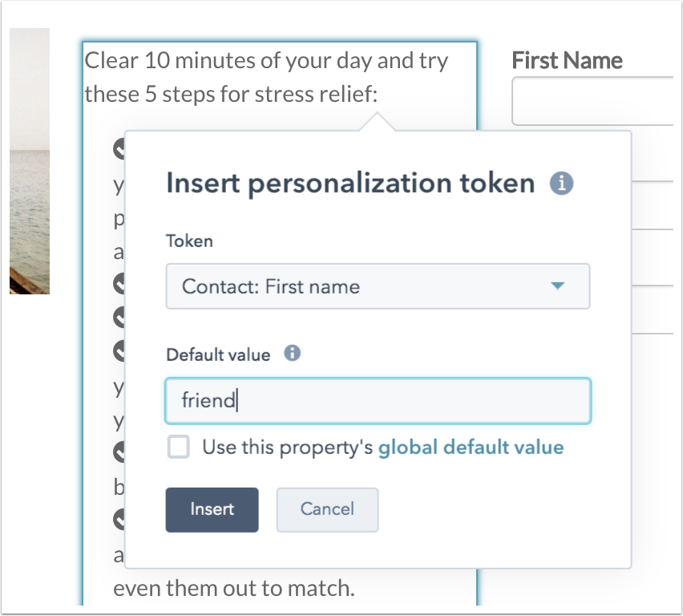Click the info icon next to Default value
683x616 pixels.
pos(293,353)
